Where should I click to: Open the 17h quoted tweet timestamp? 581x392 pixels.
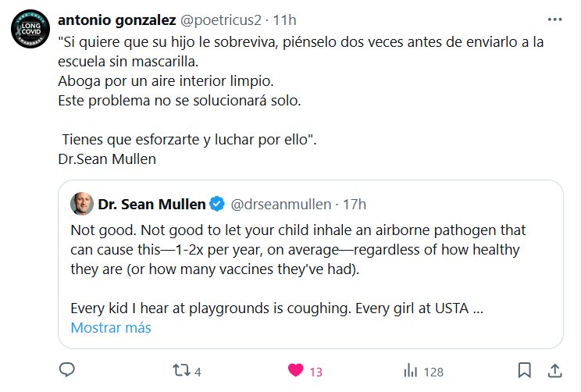(x=354, y=205)
